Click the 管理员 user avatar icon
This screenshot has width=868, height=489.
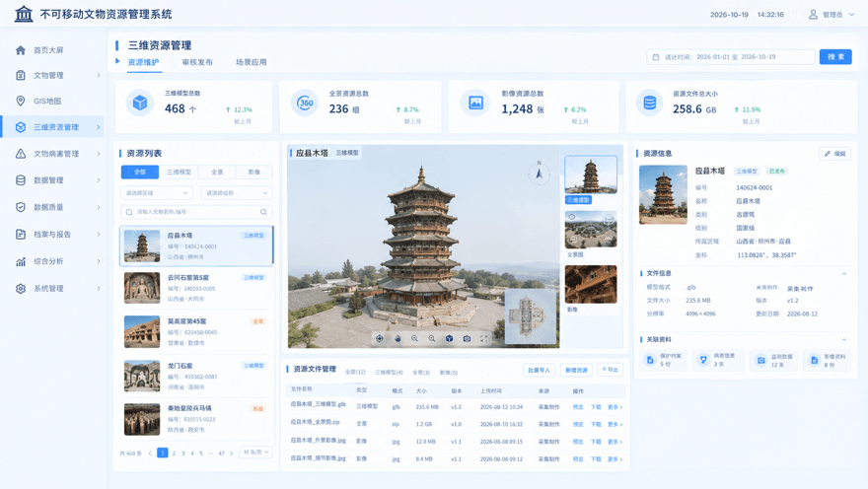point(813,15)
